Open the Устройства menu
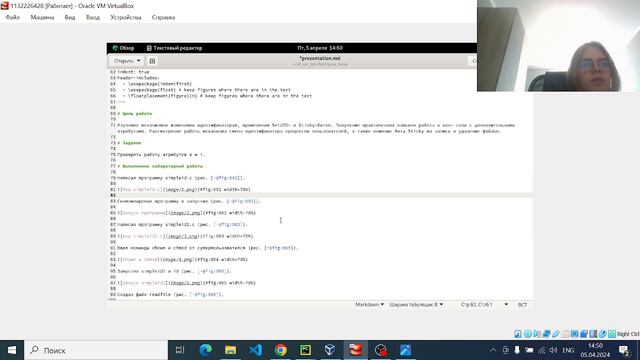The image size is (640, 360). tap(126, 17)
